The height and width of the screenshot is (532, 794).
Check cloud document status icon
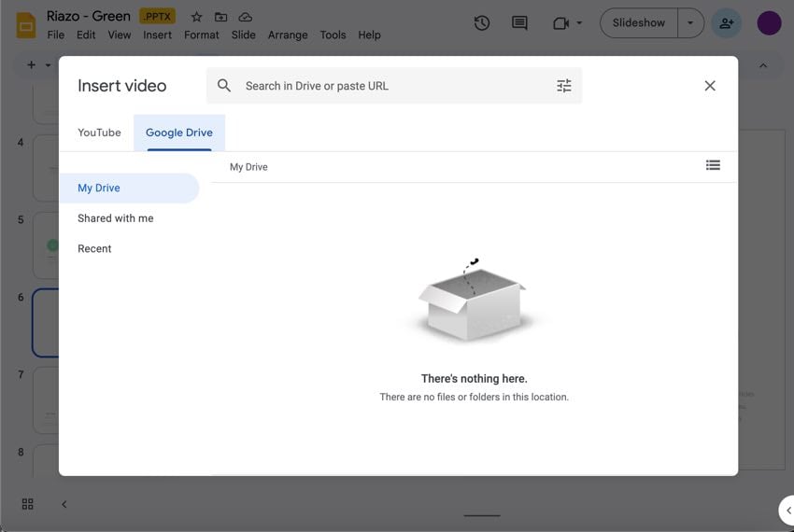[245, 17]
